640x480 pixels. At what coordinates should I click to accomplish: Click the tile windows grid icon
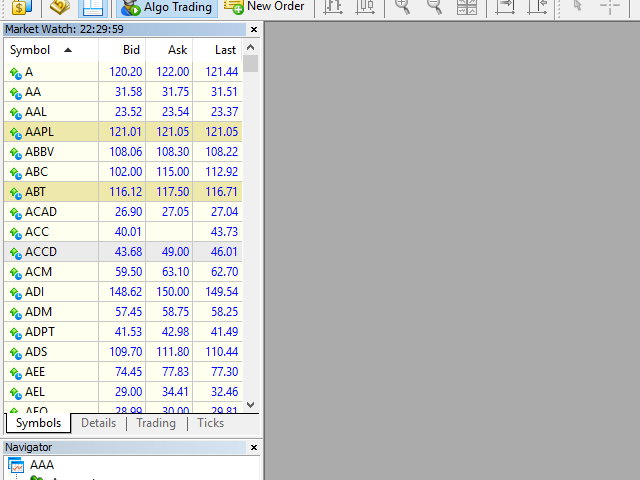point(467,7)
